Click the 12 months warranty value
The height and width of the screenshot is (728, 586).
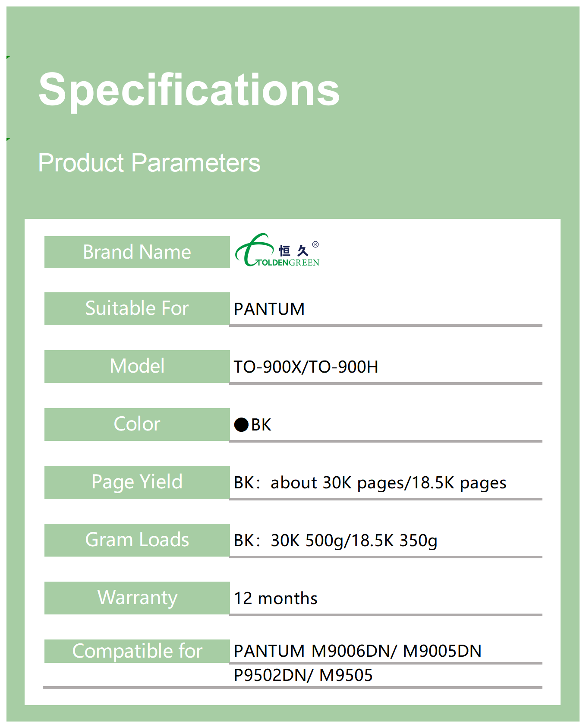click(275, 598)
